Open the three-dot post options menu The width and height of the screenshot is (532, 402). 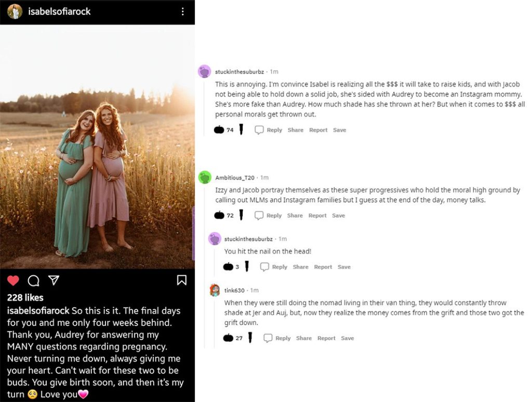182,11
